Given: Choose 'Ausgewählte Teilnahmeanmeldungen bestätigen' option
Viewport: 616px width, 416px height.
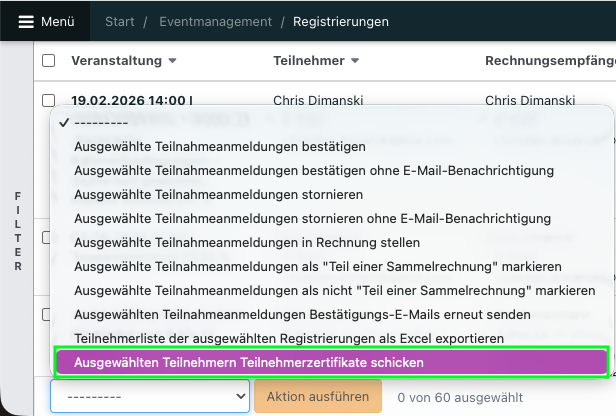Looking at the screenshot, I should point(332,147).
